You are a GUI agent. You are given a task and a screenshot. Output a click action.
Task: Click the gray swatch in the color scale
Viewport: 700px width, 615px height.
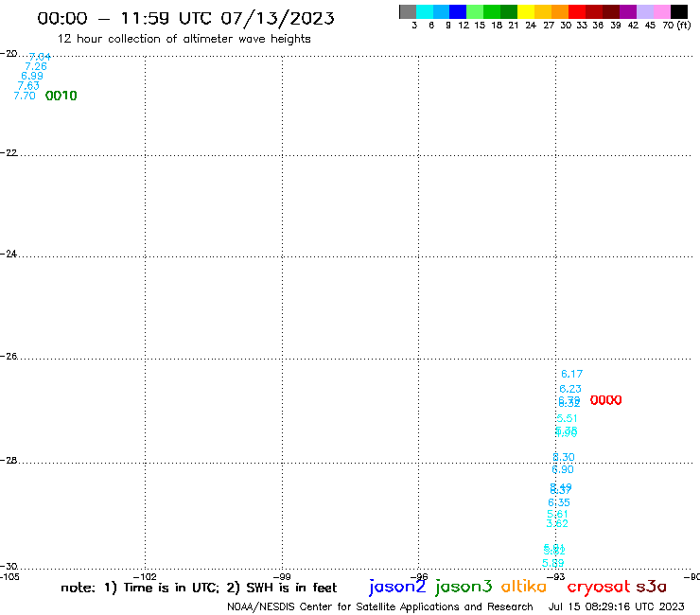408,11
